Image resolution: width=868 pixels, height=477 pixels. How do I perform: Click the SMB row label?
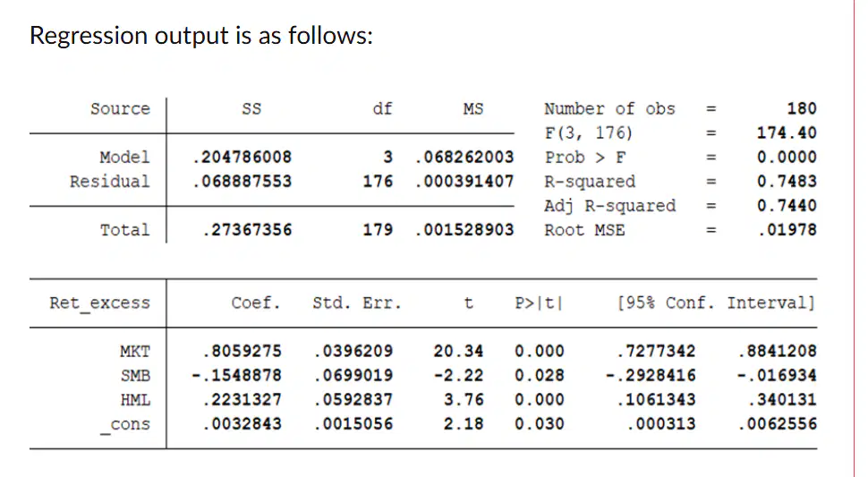pyautogui.click(x=135, y=376)
